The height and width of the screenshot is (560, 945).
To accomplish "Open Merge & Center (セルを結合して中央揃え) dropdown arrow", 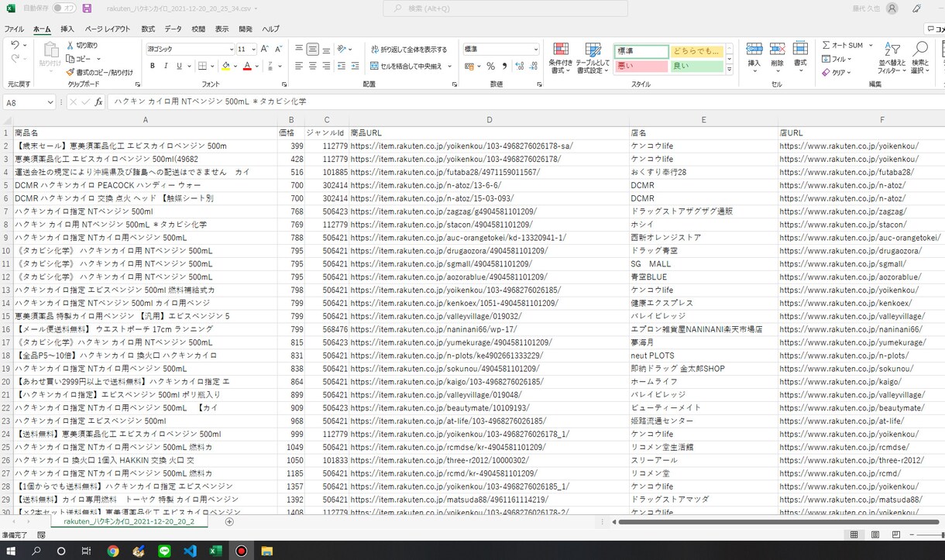I will tap(450, 67).
